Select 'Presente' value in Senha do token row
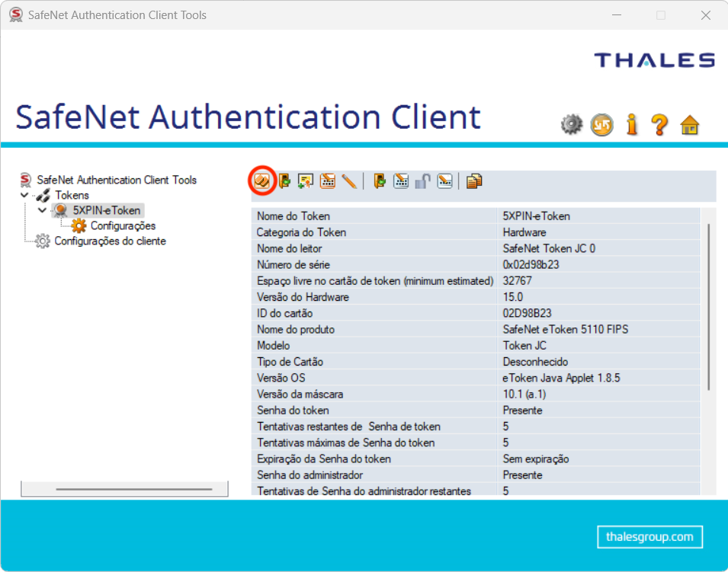 coord(522,411)
